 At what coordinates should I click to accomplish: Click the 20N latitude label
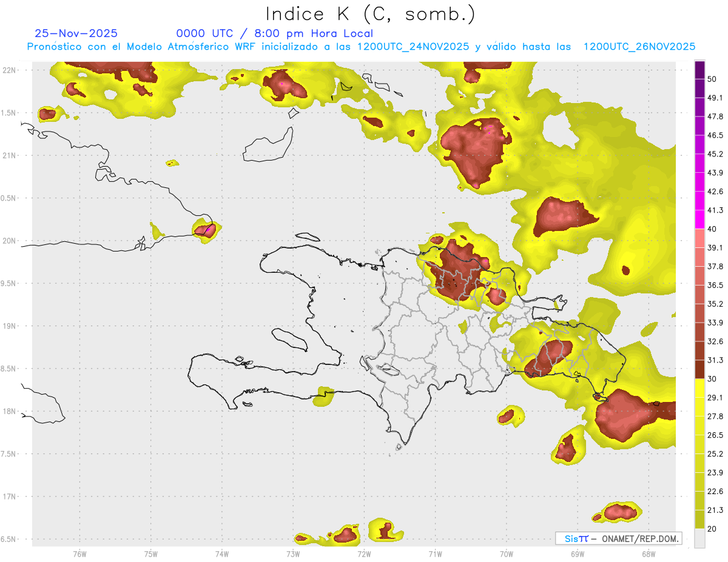[x=10, y=241]
